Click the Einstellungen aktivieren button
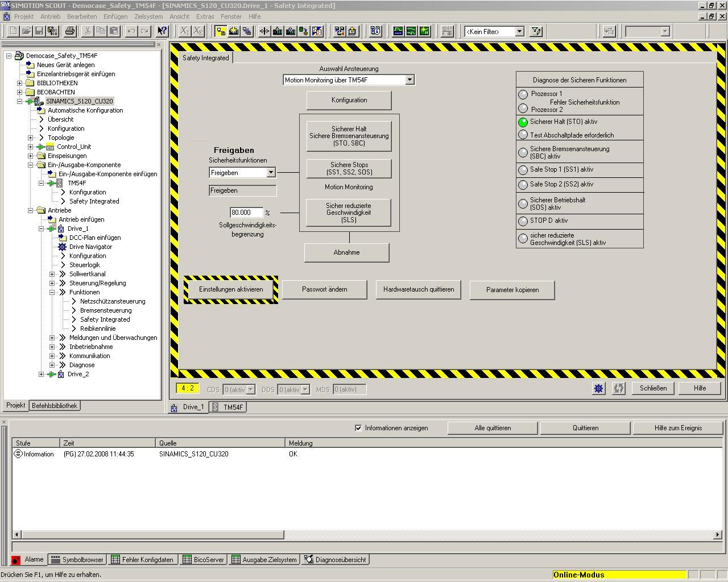Image resolution: width=728 pixels, height=582 pixels. coord(231,290)
